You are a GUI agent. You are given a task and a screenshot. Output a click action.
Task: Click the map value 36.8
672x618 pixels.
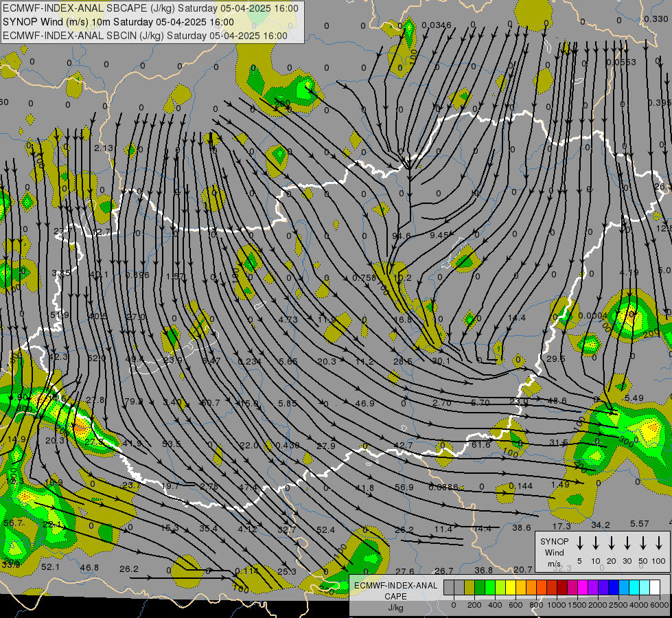pos(483,571)
